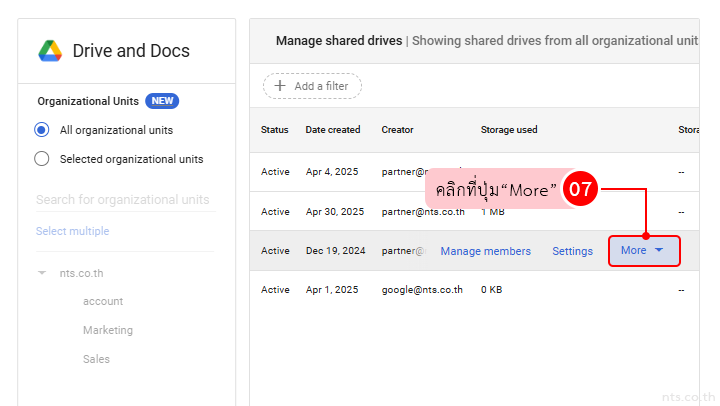This screenshot has width=720, height=406.
Task: Click the More dropdown arrow
Action: pos(659,251)
